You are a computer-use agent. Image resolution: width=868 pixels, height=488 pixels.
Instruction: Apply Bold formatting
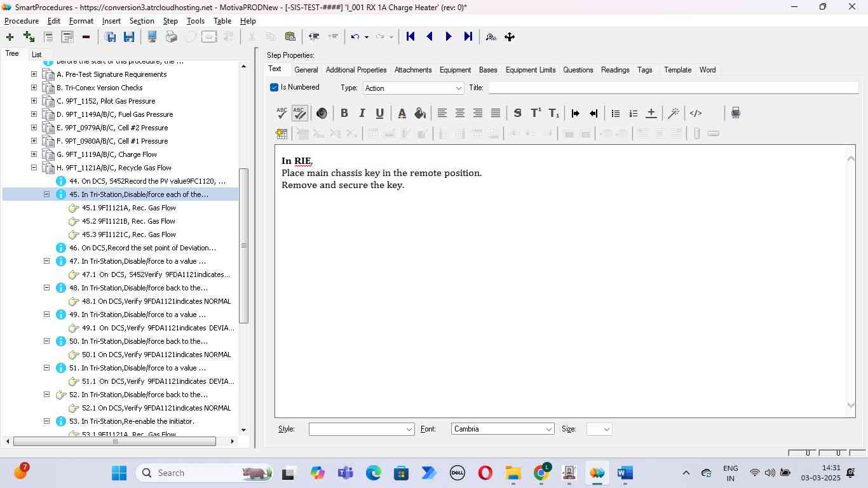click(344, 113)
